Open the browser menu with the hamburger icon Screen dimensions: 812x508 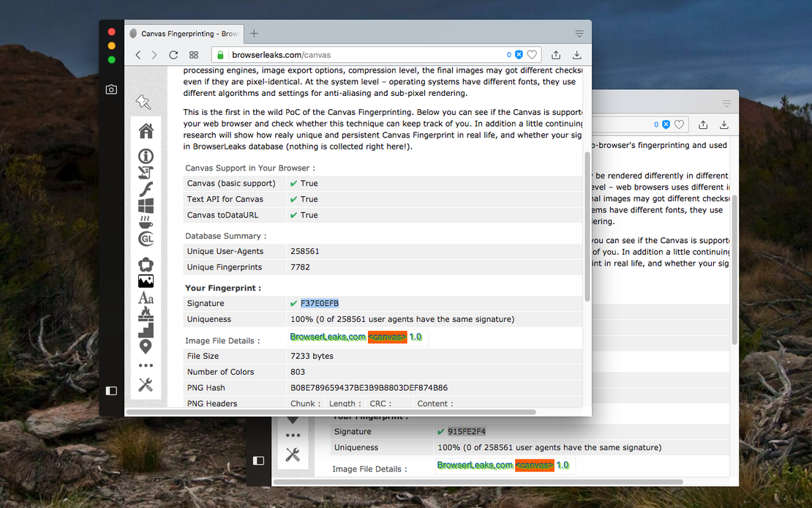[579, 32]
